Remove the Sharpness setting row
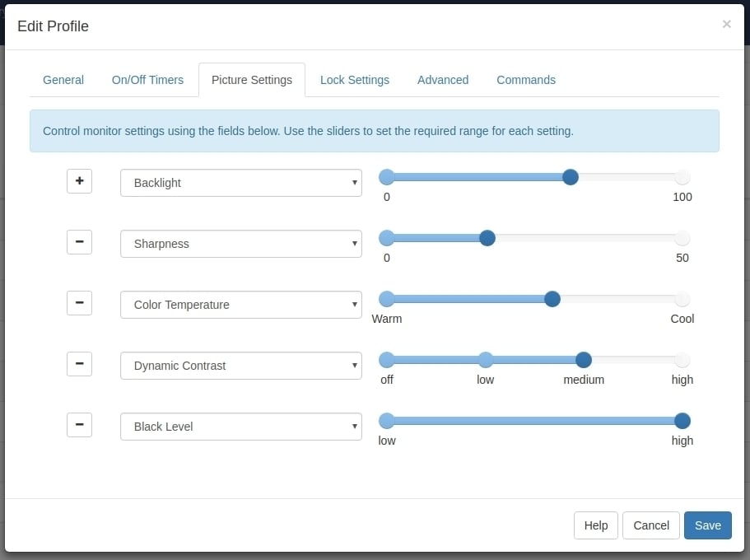This screenshot has width=750, height=560. coord(79,241)
